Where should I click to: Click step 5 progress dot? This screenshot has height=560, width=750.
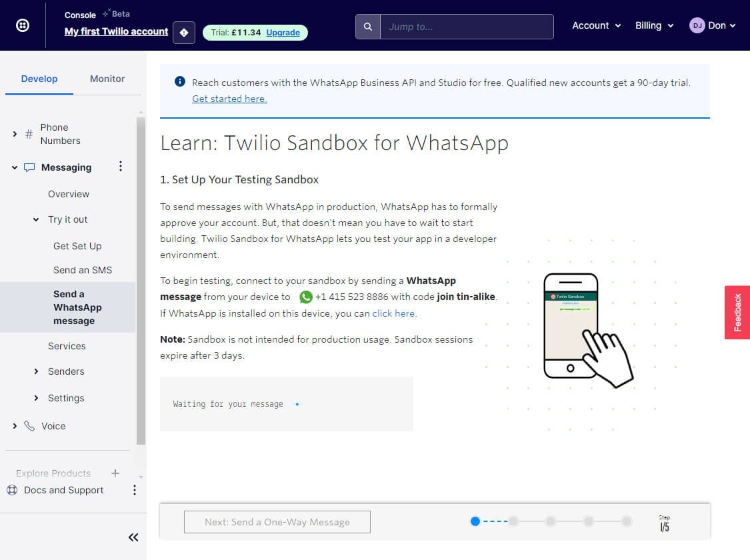(627, 521)
